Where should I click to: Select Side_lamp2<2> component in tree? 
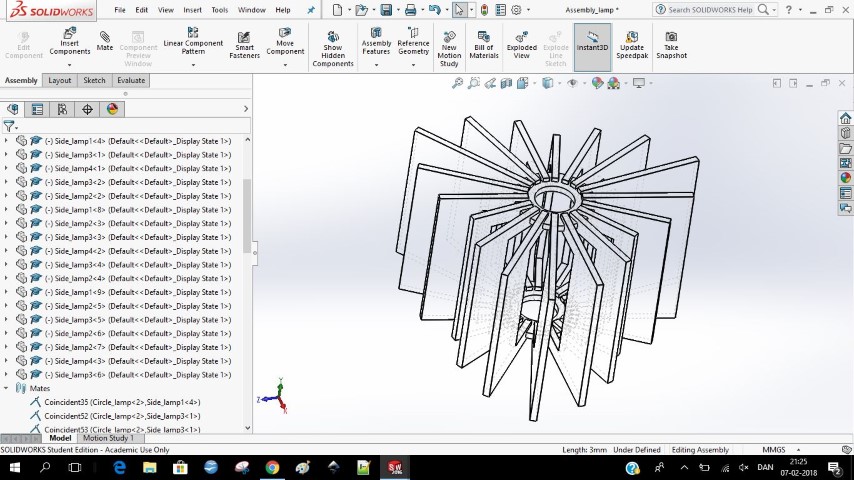click(x=137, y=196)
